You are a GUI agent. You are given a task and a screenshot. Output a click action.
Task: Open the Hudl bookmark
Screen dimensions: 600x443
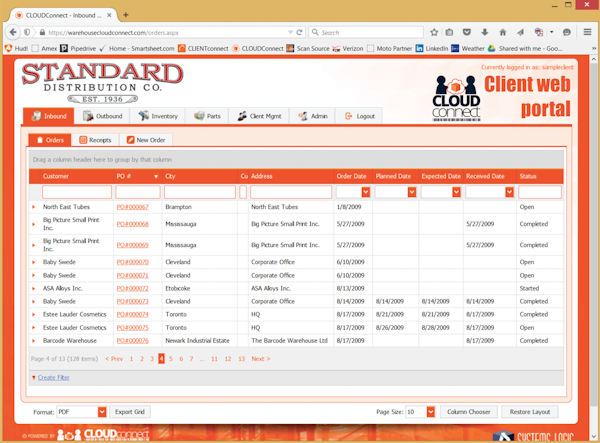(16, 49)
